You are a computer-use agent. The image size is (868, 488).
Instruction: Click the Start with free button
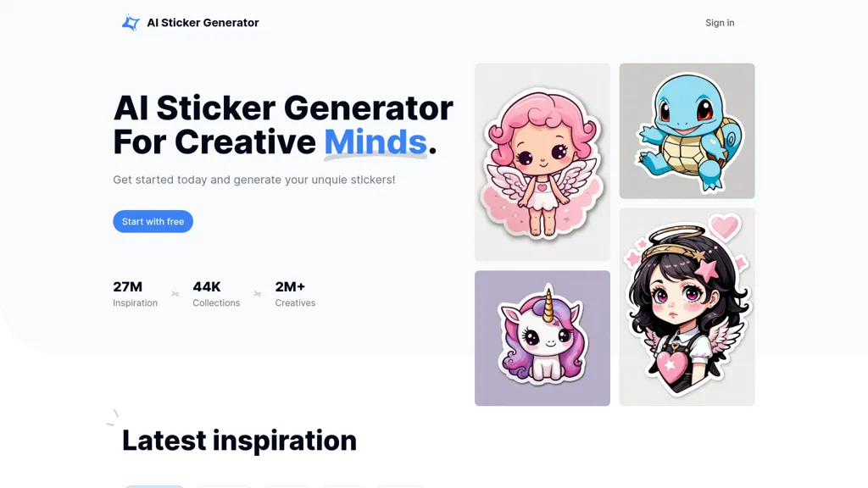tap(153, 221)
